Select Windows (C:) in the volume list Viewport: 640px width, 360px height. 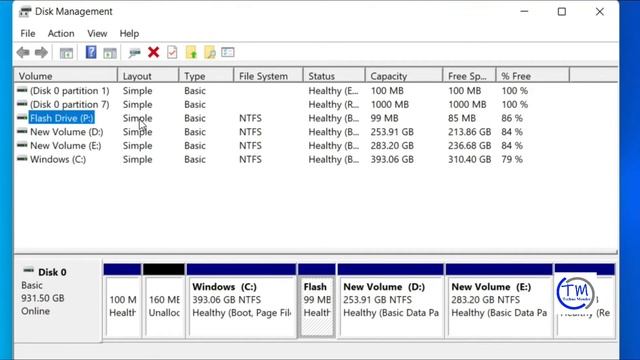pyautogui.click(x=58, y=159)
